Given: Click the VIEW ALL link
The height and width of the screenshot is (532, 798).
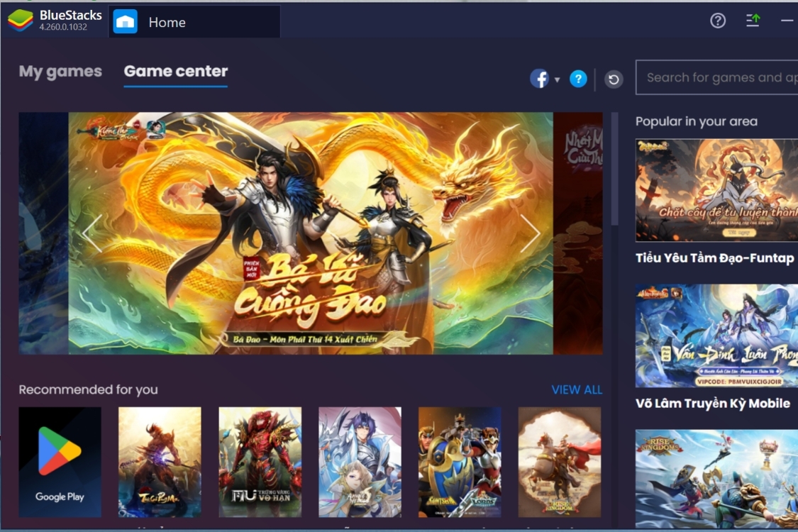Looking at the screenshot, I should (577, 390).
